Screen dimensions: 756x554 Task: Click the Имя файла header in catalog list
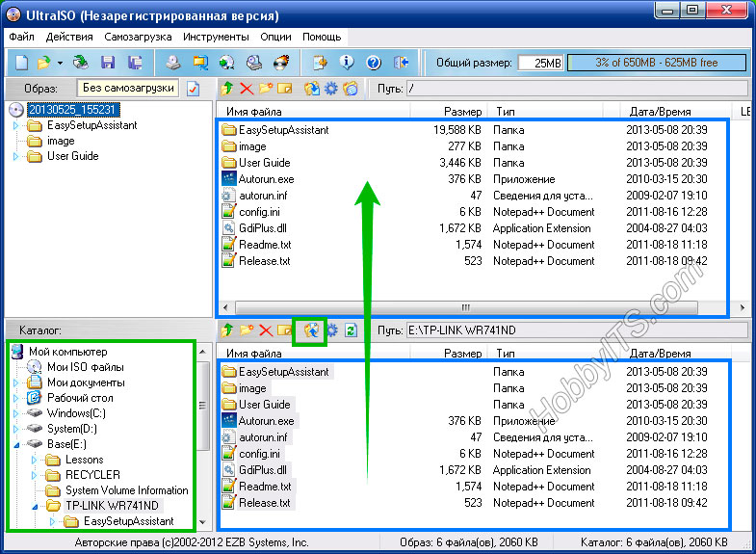pyautogui.click(x=314, y=354)
